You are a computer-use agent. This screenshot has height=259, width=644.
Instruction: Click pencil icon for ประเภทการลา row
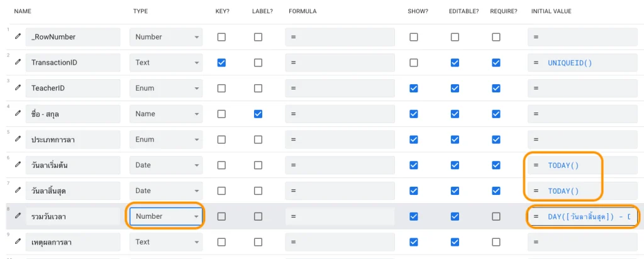coord(18,139)
